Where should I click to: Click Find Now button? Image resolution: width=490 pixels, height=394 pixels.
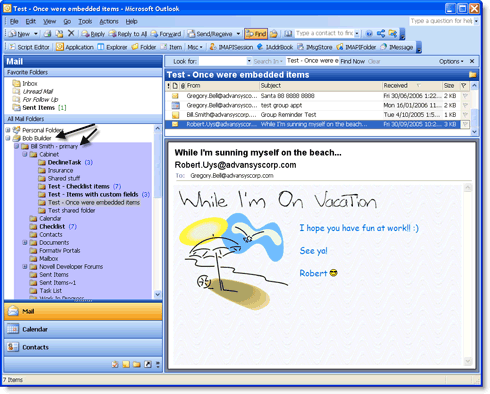pos(352,61)
